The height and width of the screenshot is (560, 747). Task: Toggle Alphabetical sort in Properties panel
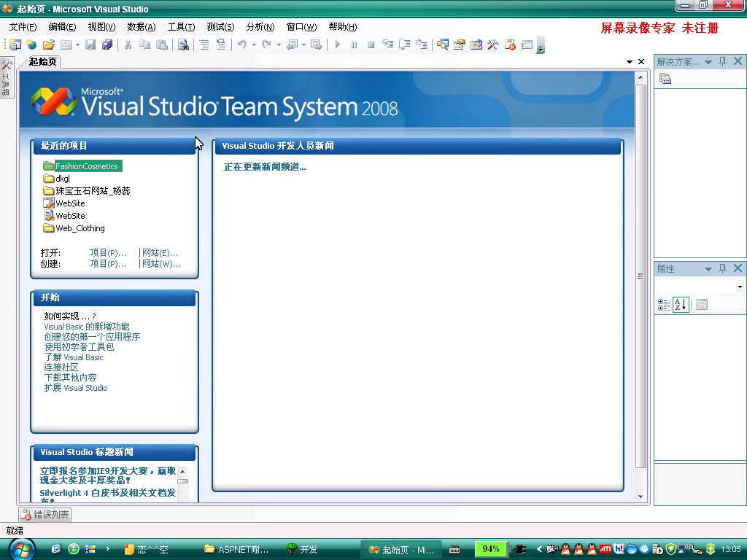point(681,305)
